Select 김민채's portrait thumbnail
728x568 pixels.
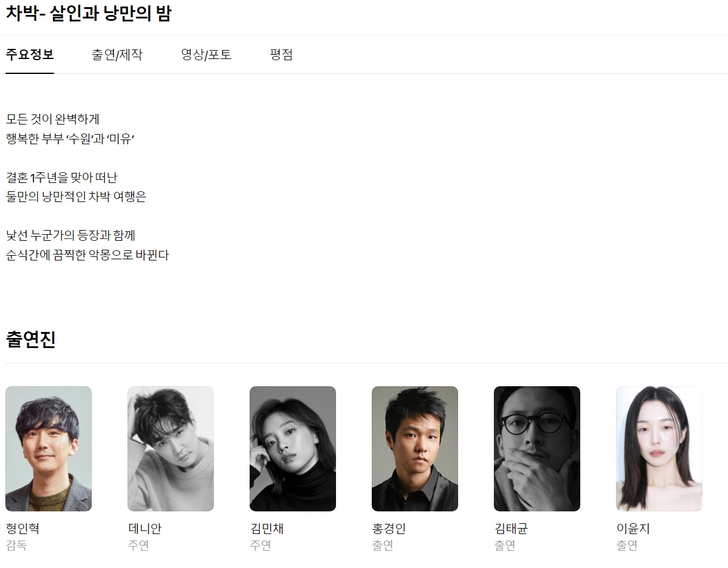(293, 449)
